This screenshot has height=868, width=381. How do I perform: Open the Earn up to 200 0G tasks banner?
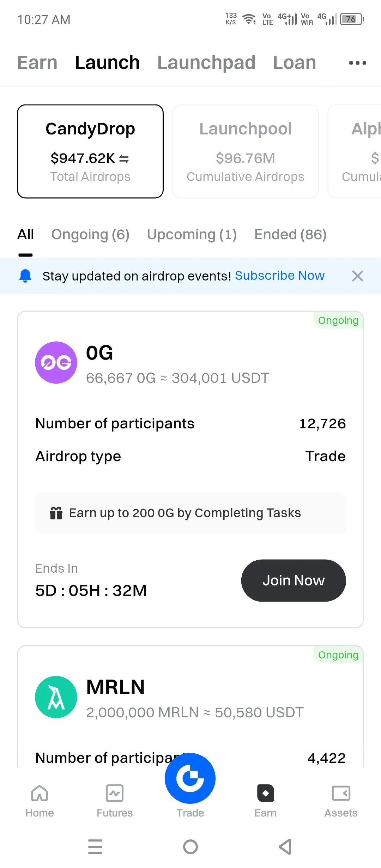190,513
